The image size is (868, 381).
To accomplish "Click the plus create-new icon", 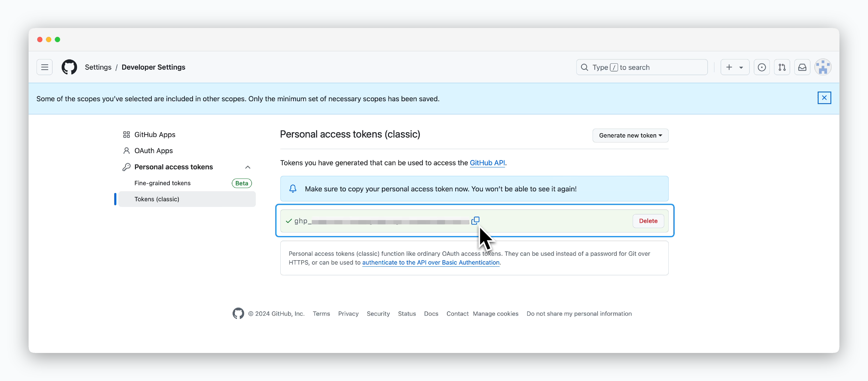I will [x=729, y=67].
